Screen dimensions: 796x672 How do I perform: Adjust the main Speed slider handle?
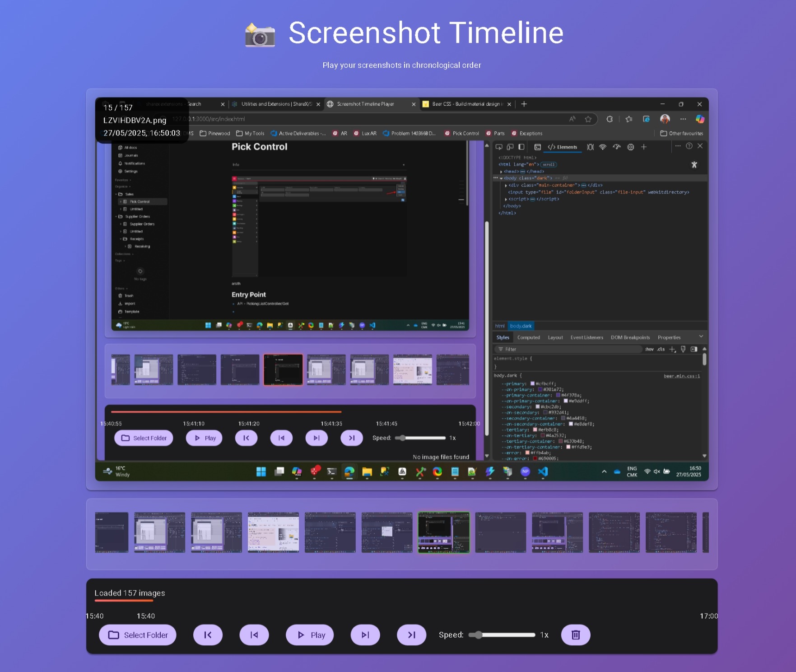click(478, 635)
